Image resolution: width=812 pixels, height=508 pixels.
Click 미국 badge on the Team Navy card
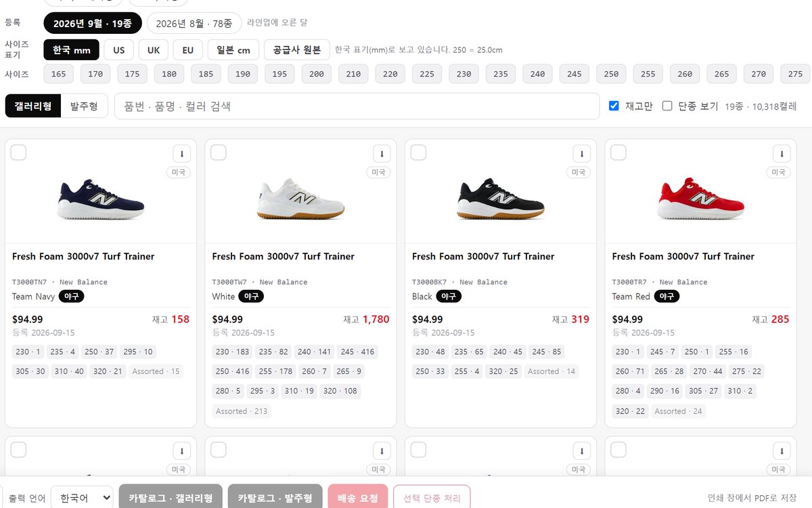(179, 173)
